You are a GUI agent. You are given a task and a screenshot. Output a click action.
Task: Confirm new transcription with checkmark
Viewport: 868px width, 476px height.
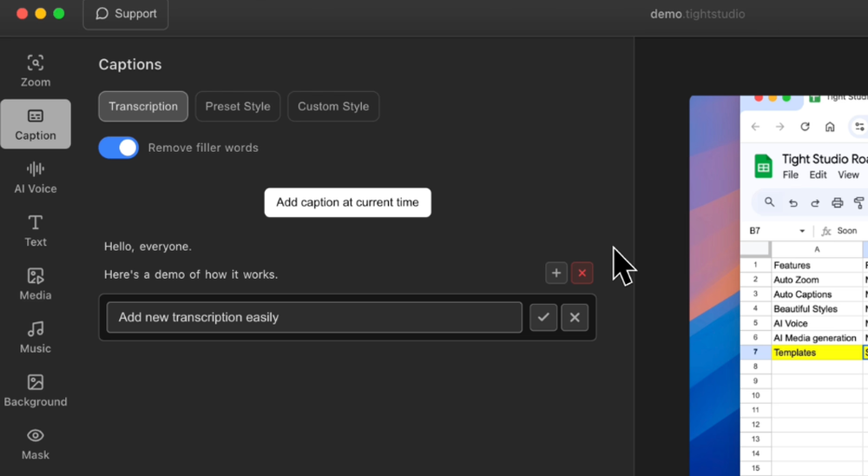click(x=543, y=318)
